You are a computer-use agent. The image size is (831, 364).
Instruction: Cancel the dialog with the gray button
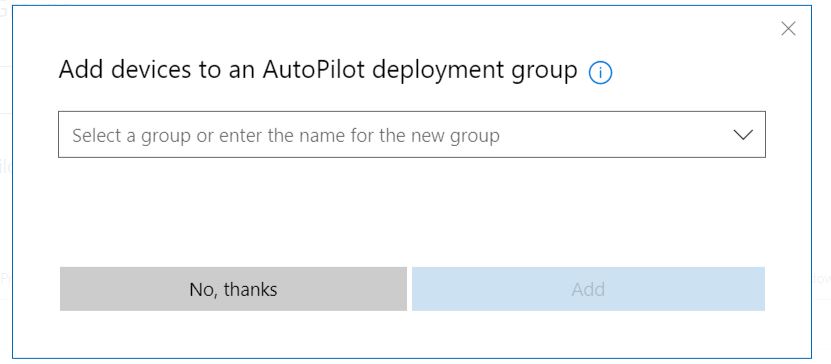click(x=233, y=289)
